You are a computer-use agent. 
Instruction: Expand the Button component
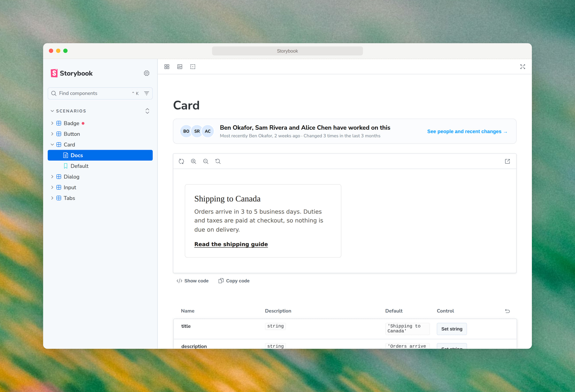[100, 134]
